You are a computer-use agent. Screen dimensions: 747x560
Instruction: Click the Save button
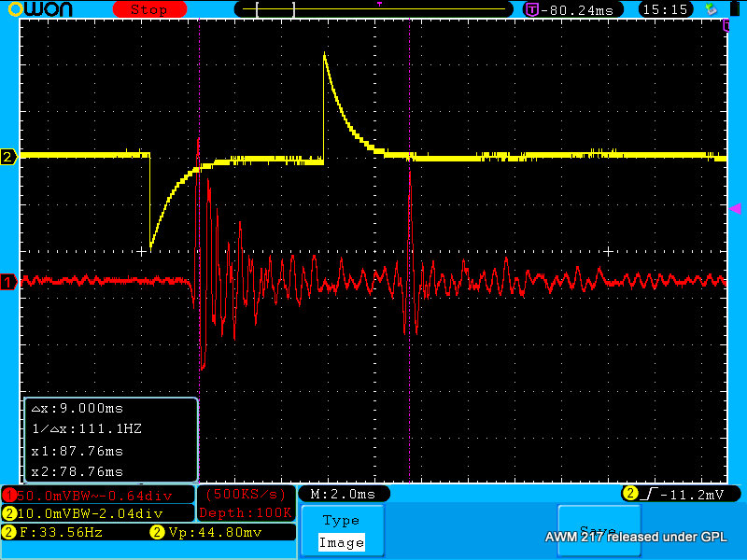tap(599, 531)
